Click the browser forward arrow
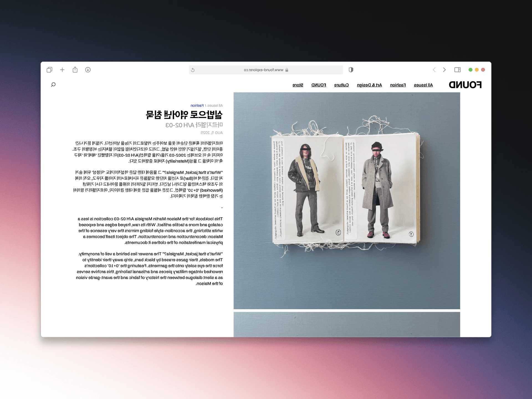This screenshot has height=399, width=532. click(x=434, y=70)
